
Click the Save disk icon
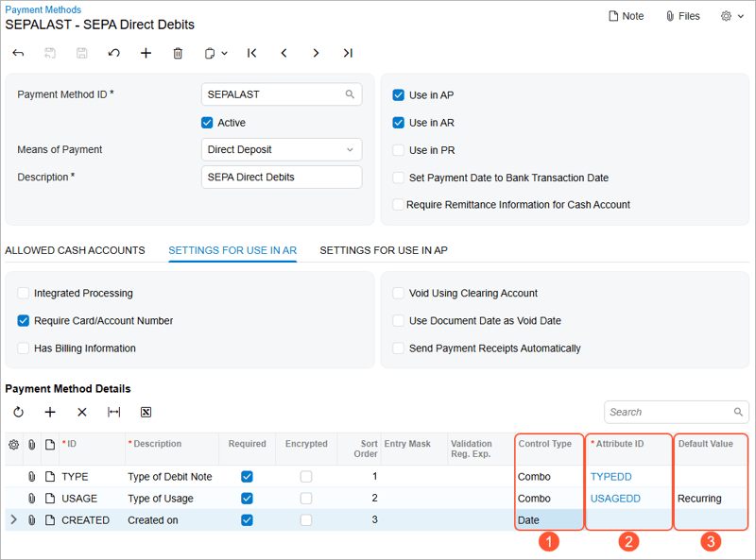(82, 53)
